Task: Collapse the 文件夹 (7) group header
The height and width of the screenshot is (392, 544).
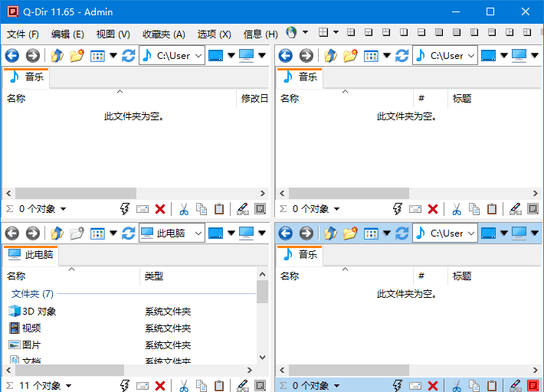Action: click(x=33, y=294)
